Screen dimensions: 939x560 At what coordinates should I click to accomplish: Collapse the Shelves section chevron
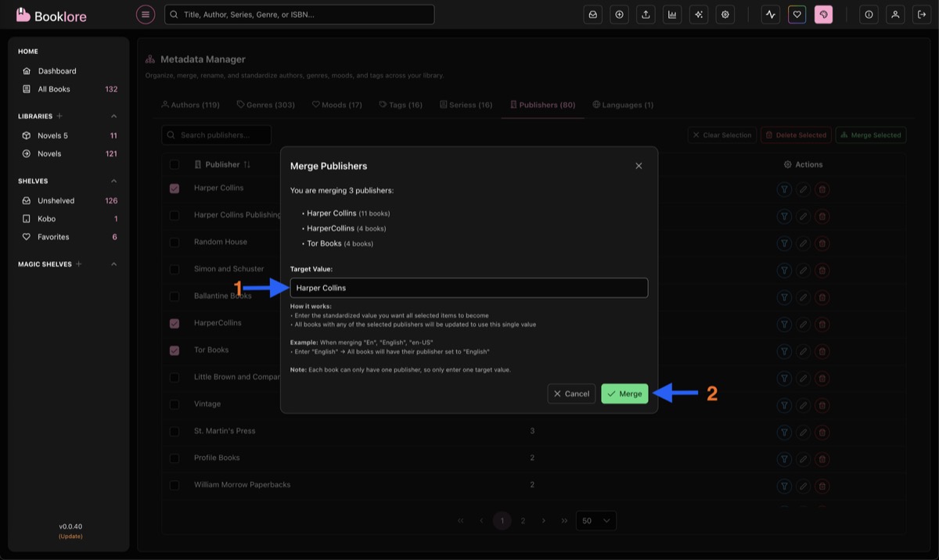pos(113,181)
